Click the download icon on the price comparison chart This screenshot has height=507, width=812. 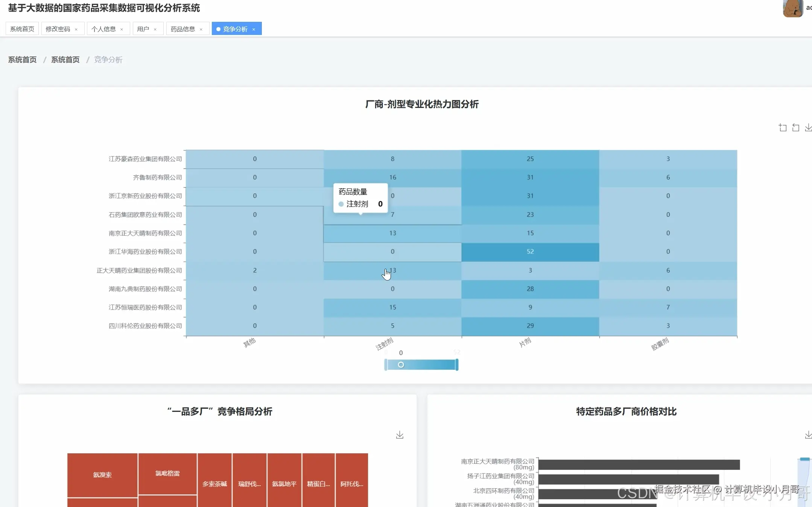[808, 435]
